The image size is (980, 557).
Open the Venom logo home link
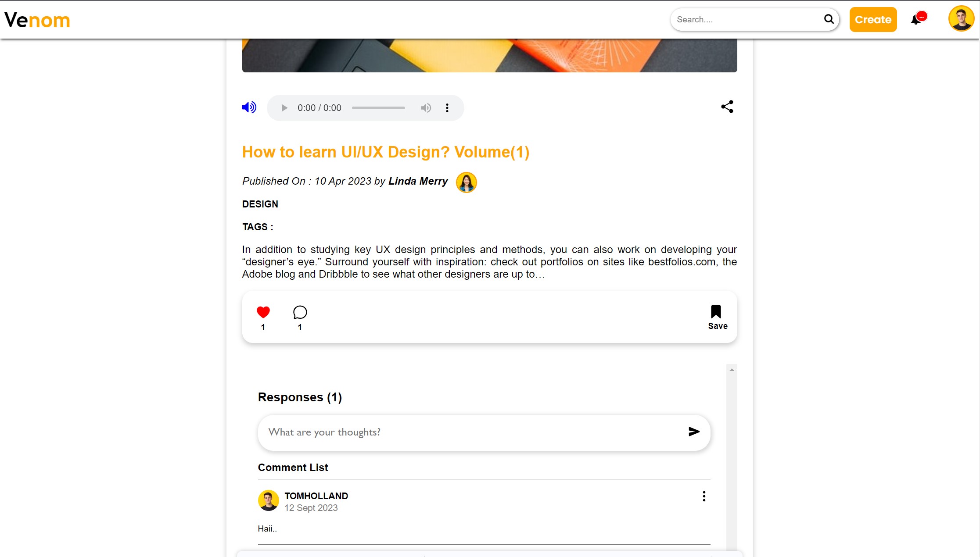click(x=37, y=20)
